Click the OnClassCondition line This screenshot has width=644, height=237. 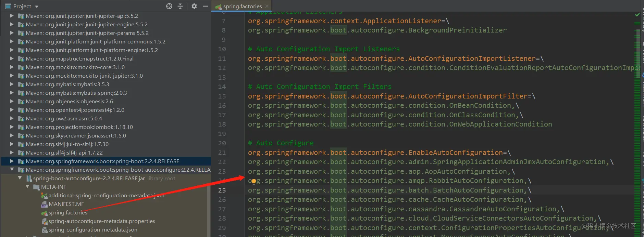coord(385,115)
